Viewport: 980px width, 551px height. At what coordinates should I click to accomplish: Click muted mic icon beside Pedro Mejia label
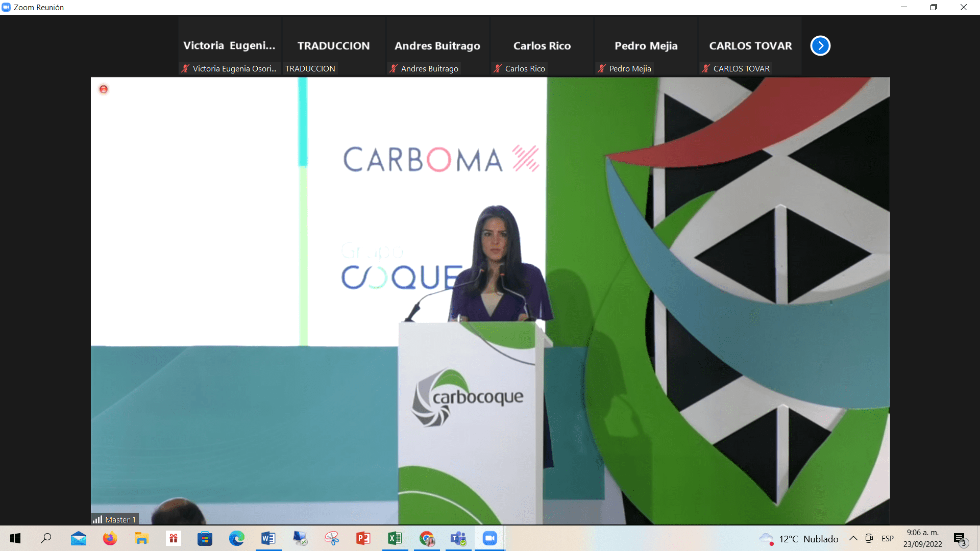[x=602, y=68]
